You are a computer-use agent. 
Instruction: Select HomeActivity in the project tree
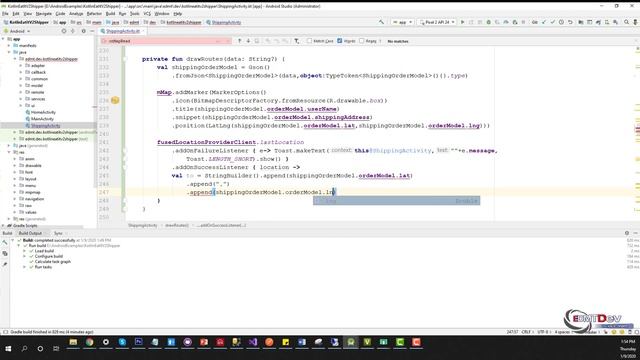click(x=43, y=112)
